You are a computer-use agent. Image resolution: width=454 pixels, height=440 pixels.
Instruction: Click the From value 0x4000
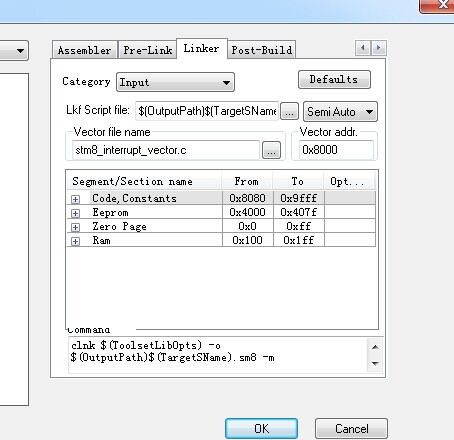pos(247,212)
